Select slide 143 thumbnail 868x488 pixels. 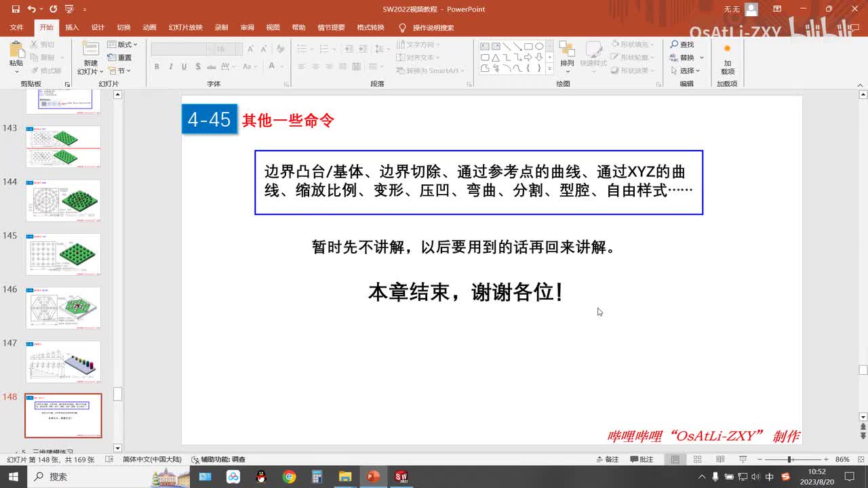pos(63,146)
